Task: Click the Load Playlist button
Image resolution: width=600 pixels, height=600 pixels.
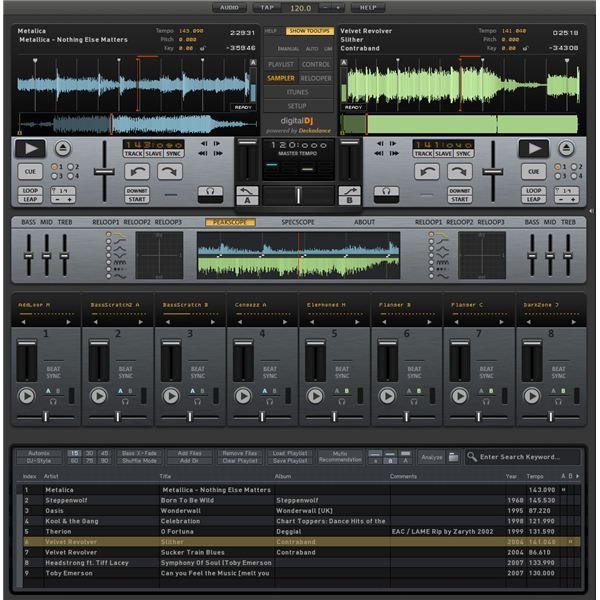Action: tap(290, 453)
